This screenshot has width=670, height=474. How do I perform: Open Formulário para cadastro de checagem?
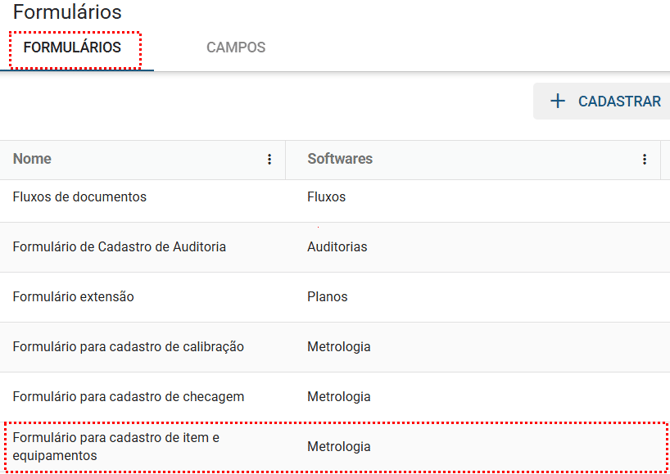[128, 397]
